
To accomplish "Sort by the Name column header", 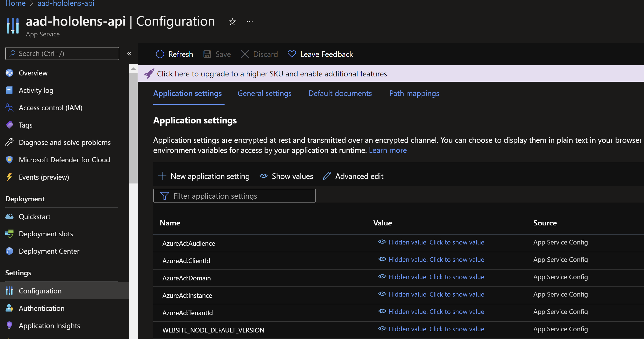I will pos(170,223).
